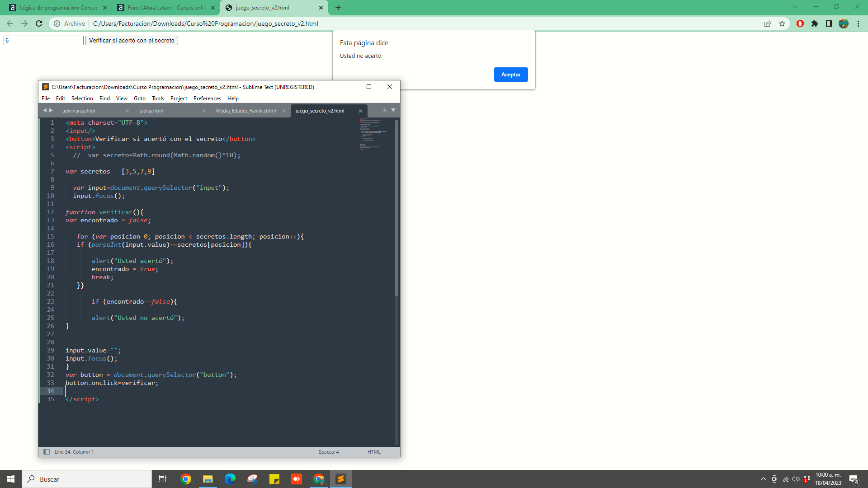868x488 pixels.
Task: Switch to the tablas.html tab
Action: [151, 111]
